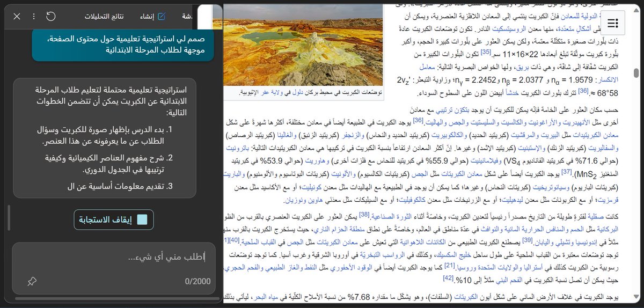Screen dimensions: 644x308
Task: Click the user prompt bubble starting with صمم لي
Action: pyautogui.click(x=123, y=45)
